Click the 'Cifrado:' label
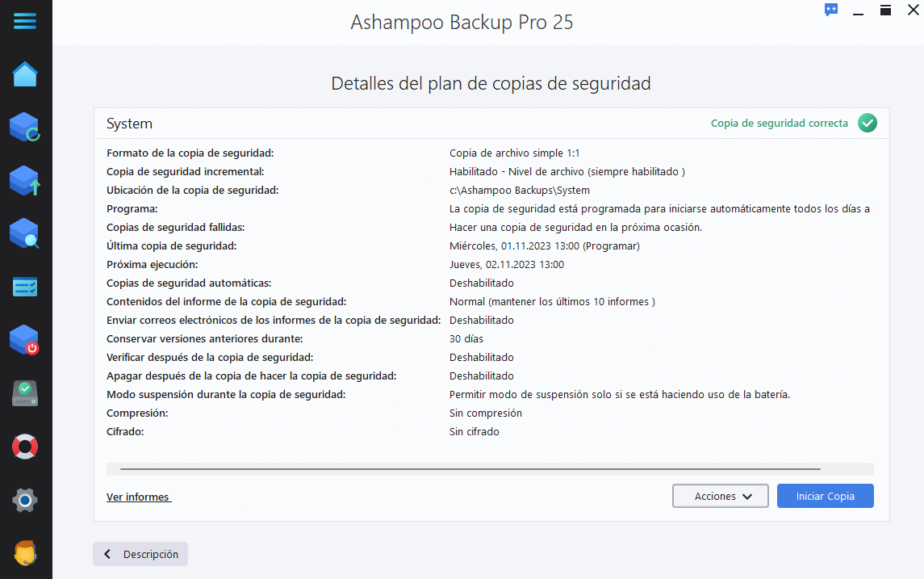The image size is (924, 579). (x=125, y=431)
